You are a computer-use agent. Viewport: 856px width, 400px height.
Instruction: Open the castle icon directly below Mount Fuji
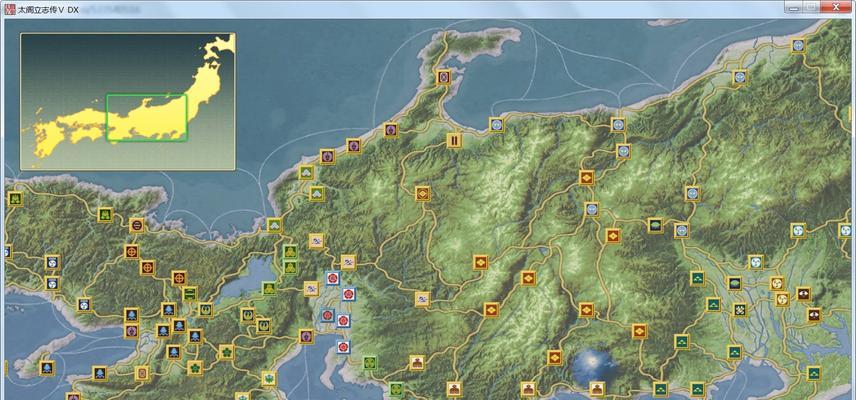(x=597, y=388)
